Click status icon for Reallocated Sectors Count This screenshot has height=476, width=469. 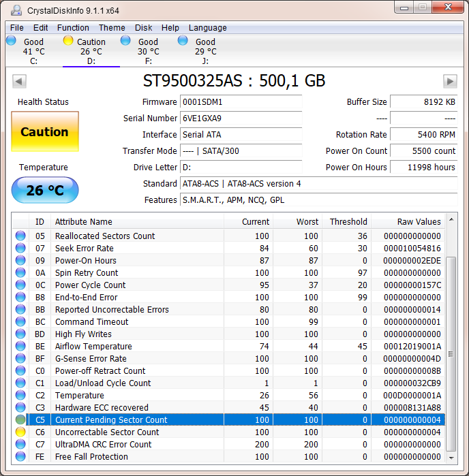coord(20,236)
